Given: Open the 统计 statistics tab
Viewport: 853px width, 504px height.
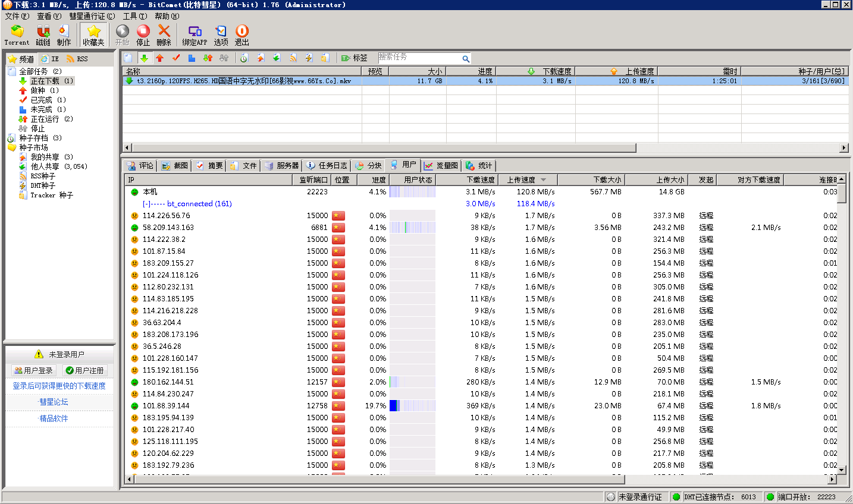Looking at the screenshot, I should click(x=479, y=166).
